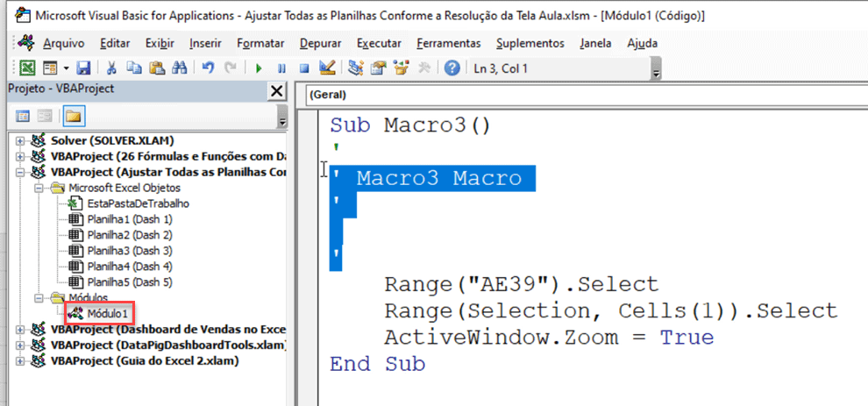Expand the Solver (SOLVER.XLAM) project
Image resolution: width=868 pixels, height=406 pixels.
point(21,140)
